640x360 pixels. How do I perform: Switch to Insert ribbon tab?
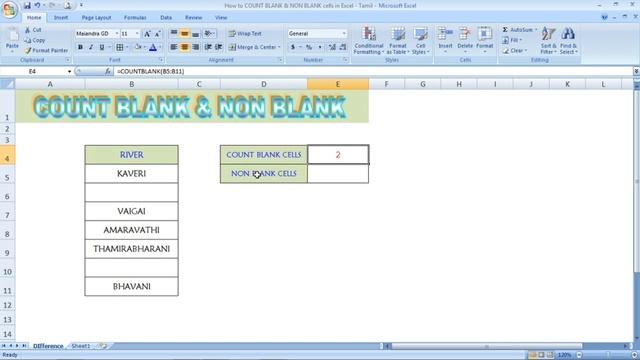pyautogui.click(x=61, y=18)
